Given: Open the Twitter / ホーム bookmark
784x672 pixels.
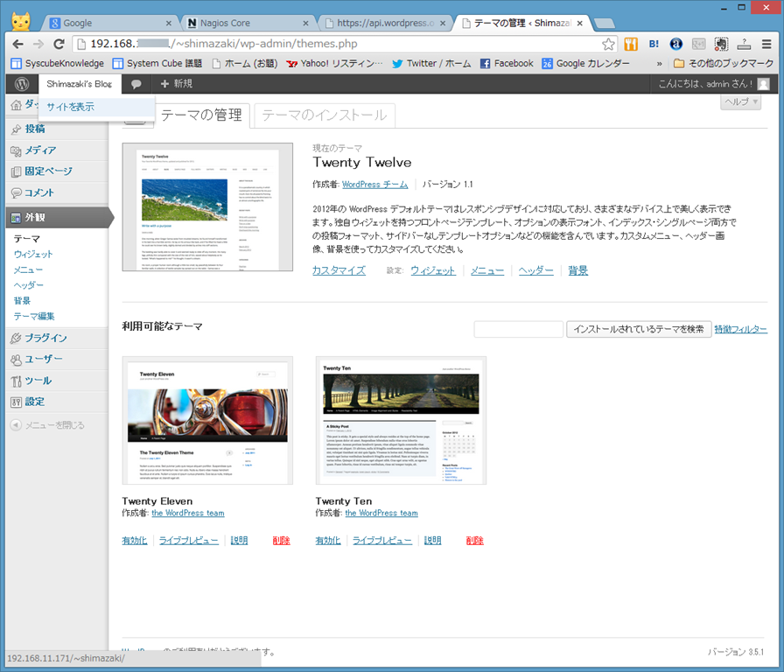Looking at the screenshot, I should pyautogui.click(x=431, y=64).
